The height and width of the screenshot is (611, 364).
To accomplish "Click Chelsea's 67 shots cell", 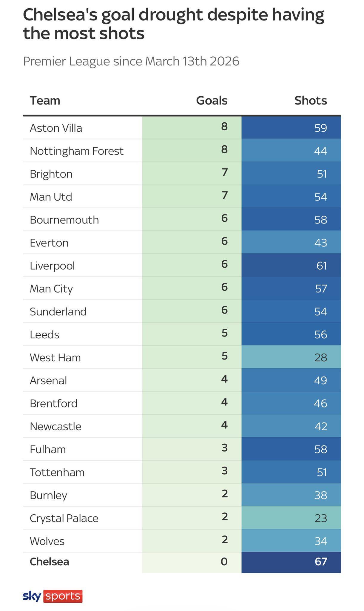I will tap(321, 562).
